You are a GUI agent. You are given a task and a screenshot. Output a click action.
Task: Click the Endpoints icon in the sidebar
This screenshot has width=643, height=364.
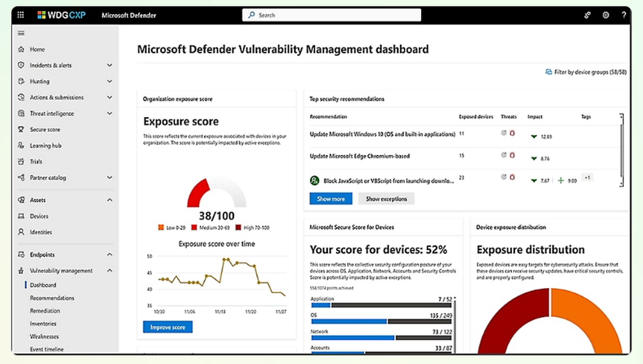click(x=21, y=255)
